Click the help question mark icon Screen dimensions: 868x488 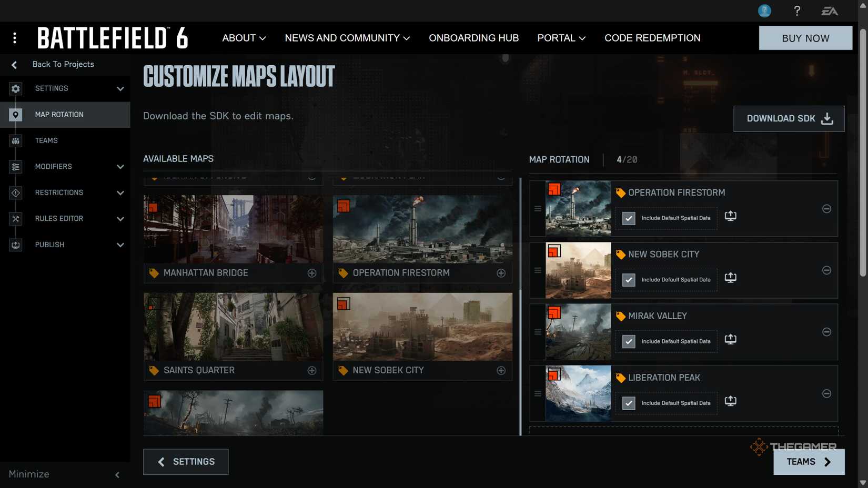[797, 11]
